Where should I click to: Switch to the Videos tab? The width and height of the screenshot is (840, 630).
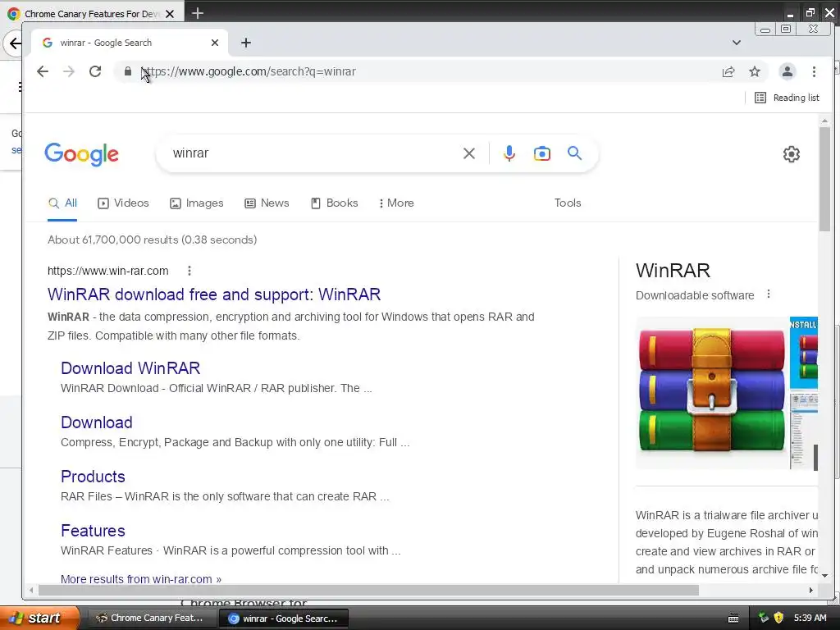pyautogui.click(x=123, y=203)
